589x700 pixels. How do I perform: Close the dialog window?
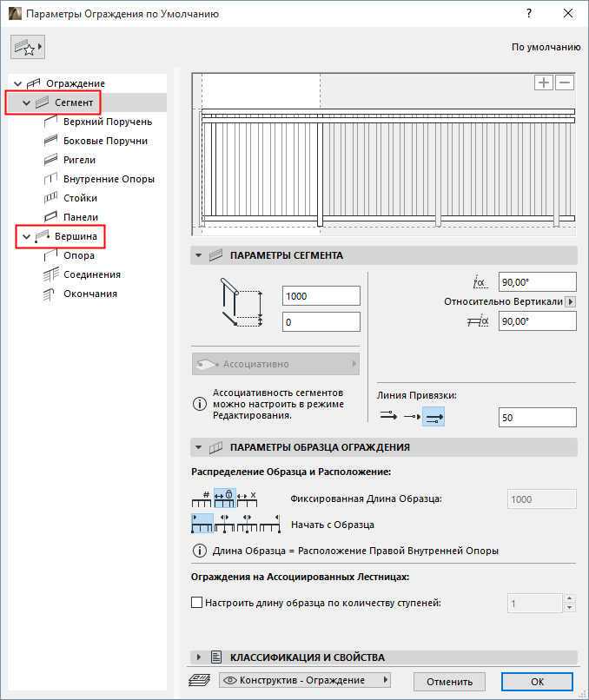[x=568, y=13]
